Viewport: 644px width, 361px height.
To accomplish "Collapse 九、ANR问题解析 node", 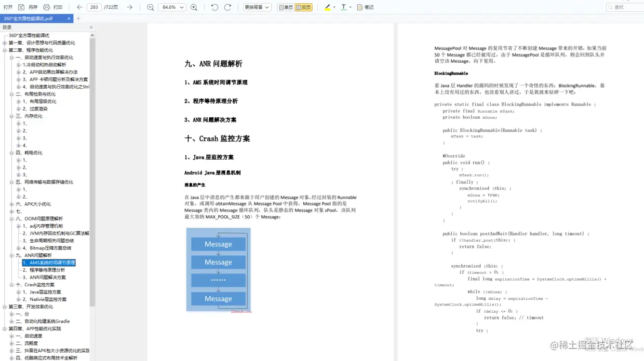I will [x=11, y=255].
